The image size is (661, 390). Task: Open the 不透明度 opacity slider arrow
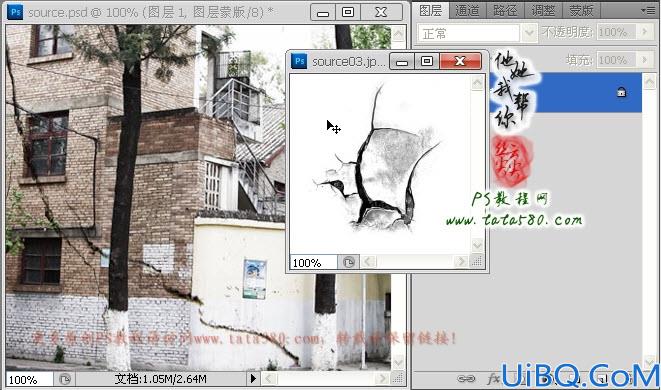click(x=644, y=32)
